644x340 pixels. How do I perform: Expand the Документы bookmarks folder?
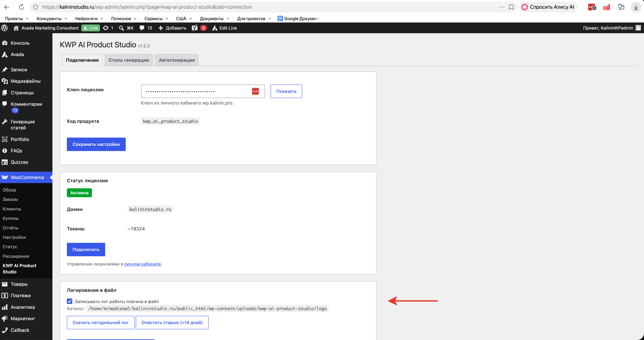tap(214, 18)
